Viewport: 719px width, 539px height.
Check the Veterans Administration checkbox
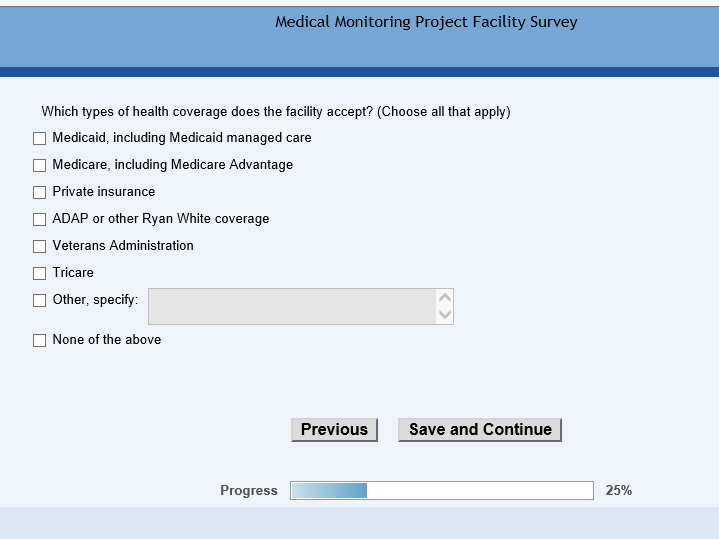40,247
